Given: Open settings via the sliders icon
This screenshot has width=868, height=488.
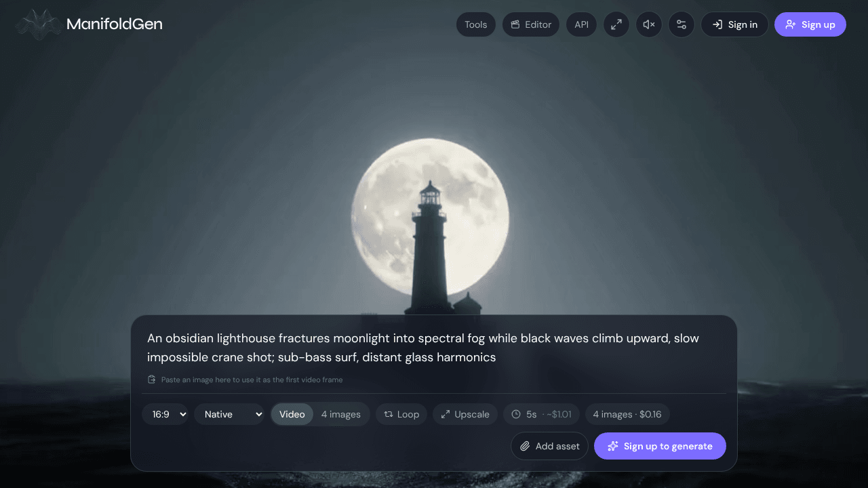Looking at the screenshot, I should coord(682,24).
